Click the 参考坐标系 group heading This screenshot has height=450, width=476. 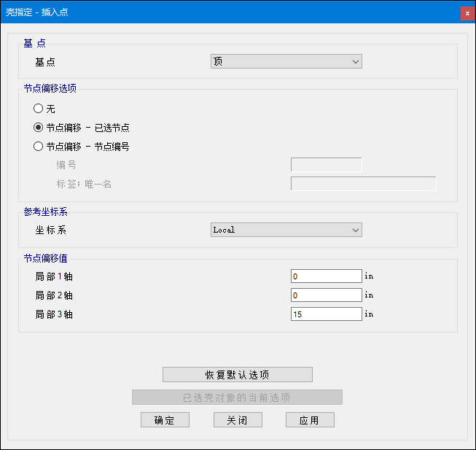(x=45, y=212)
